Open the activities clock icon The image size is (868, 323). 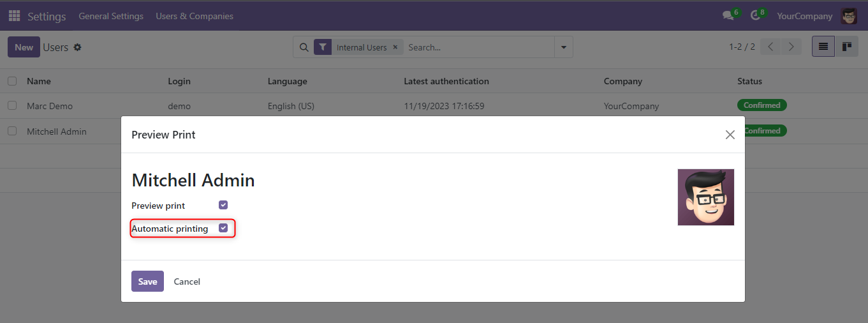755,16
